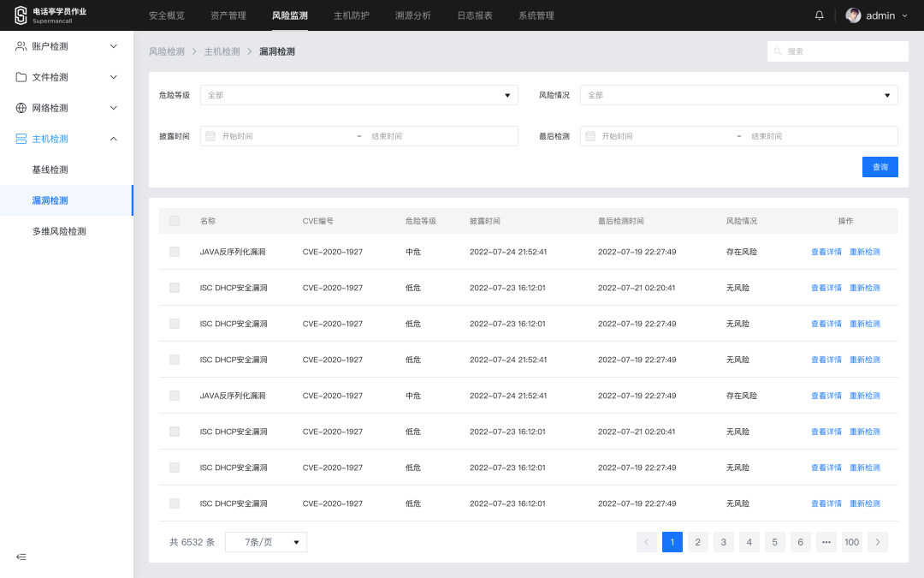
Task: Open the 溯源分析 tab
Action: [x=413, y=15]
